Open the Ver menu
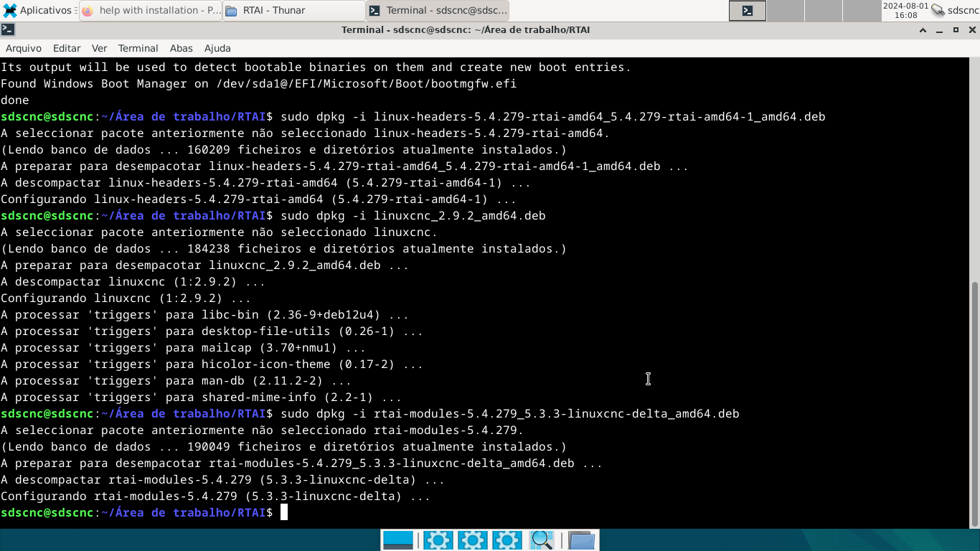Image resolution: width=980 pixels, height=551 pixels. click(100, 48)
